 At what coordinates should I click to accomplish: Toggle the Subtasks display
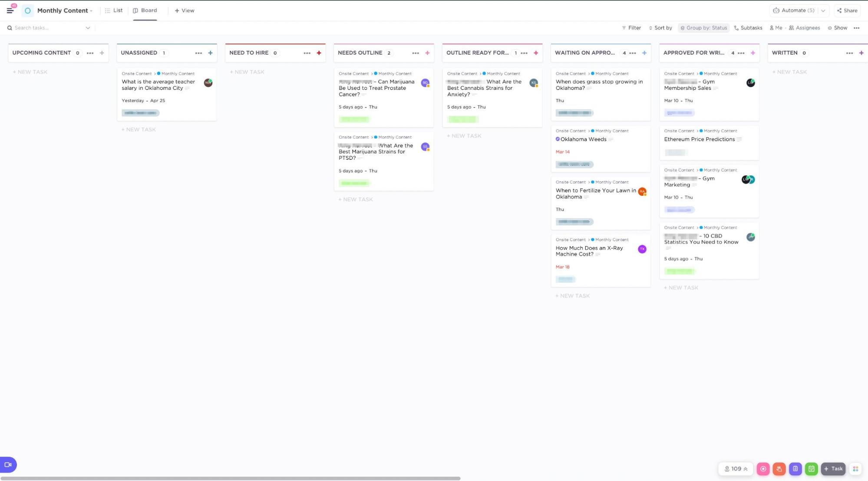[x=748, y=28]
